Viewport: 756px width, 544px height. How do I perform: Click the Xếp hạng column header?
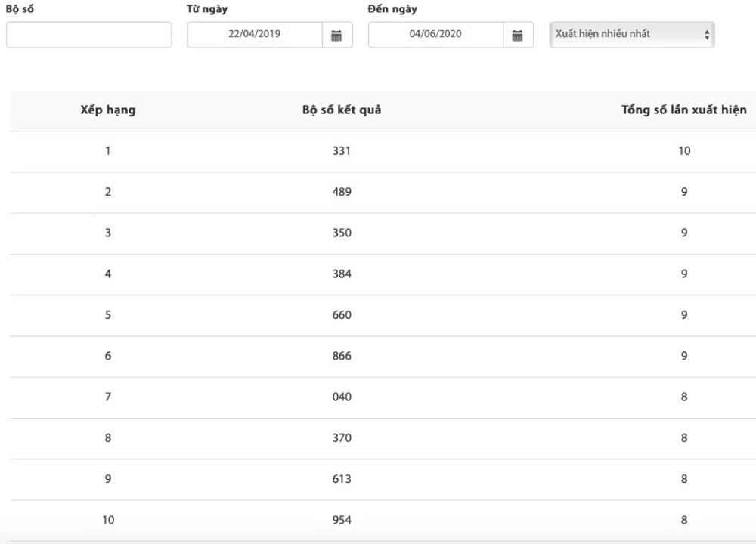[108, 110]
